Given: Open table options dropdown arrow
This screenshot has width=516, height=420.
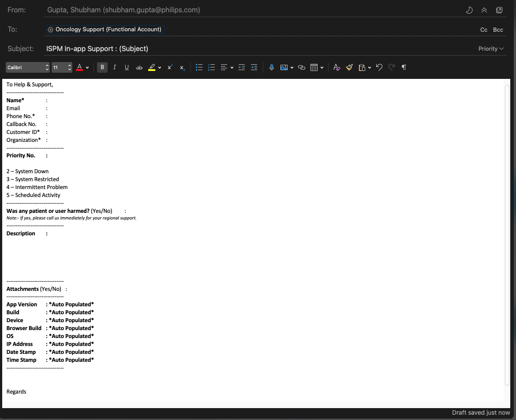Looking at the screenshot, I should coord(322,67).
